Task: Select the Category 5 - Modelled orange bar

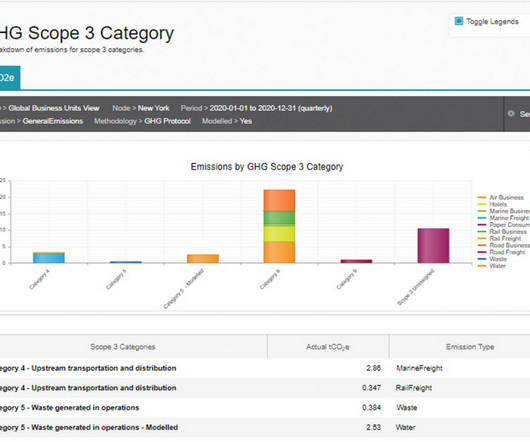Action: (x=203, y=259)
